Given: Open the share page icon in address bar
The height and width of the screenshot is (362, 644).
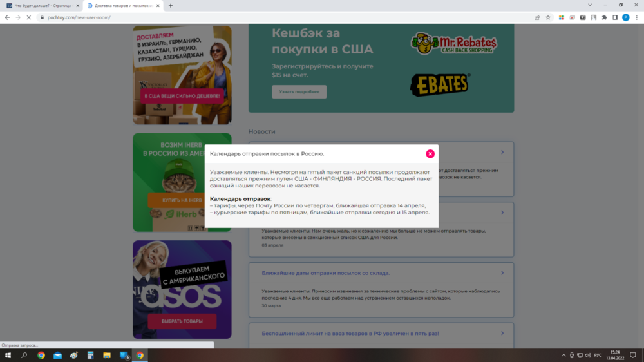Looking at the screenshot, I should [537, 17].
